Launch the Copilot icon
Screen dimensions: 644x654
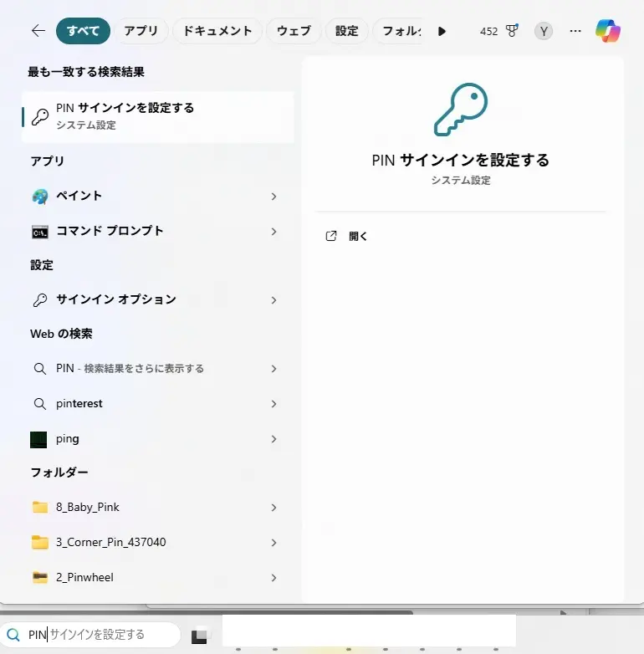608,31
